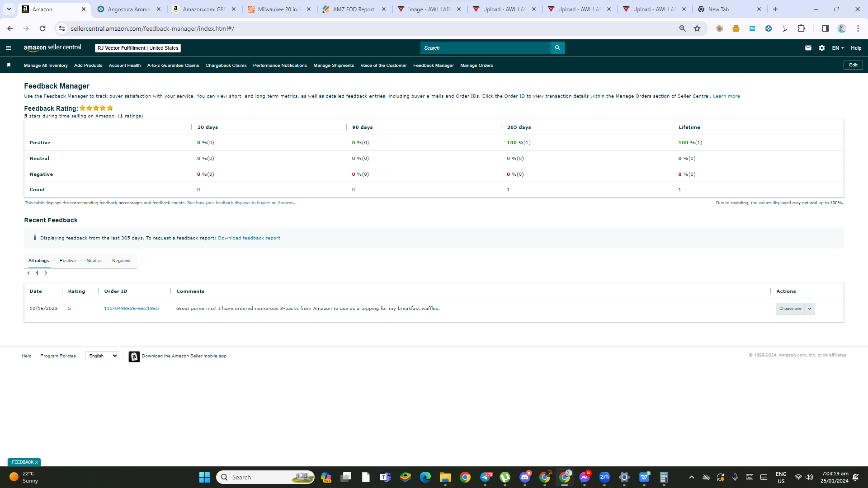Image resolution: width=868 pixels, height=488 pixels.
Task: Click the 365 days positive 100 %(1) value
Action: (x=519, y=143)
